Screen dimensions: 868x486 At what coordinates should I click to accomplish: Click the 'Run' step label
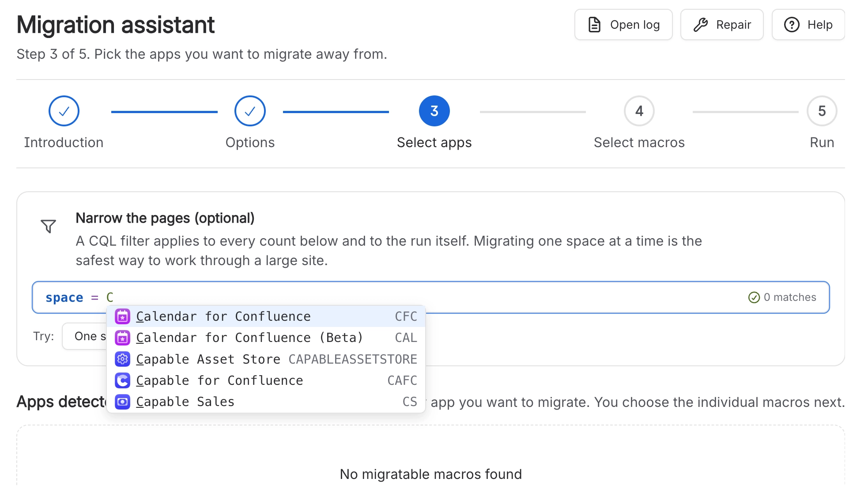click(x=822, y=142)
